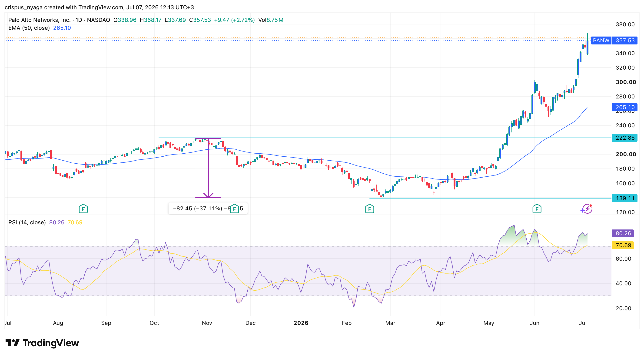Click the Oct label on time axis
This screenshot has width=644, height=357.
[x=154, y=323]
